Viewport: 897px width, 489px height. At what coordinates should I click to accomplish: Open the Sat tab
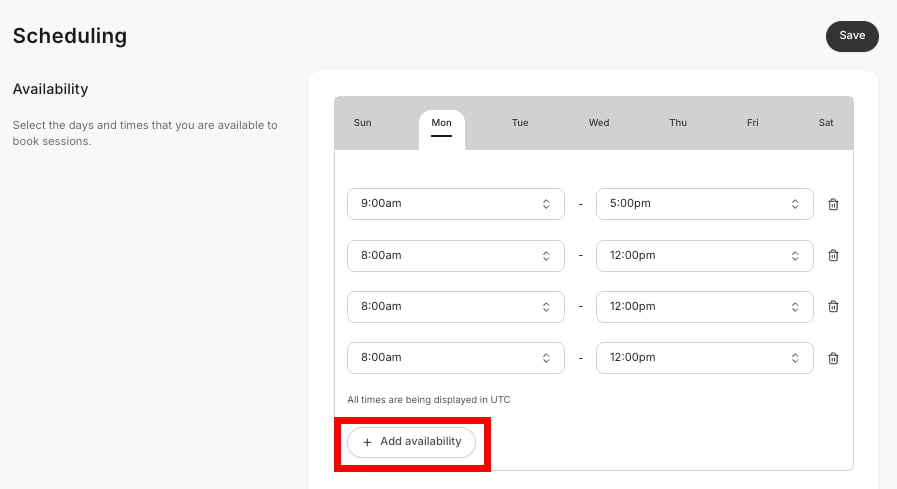click(825, 123)
